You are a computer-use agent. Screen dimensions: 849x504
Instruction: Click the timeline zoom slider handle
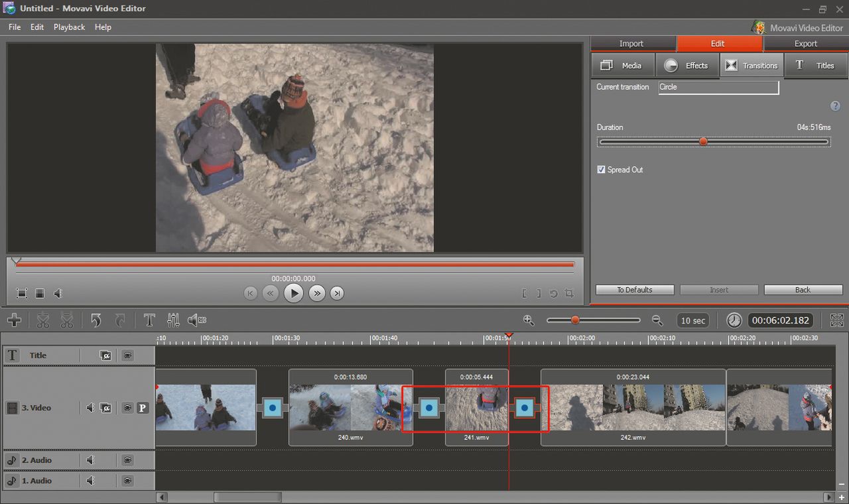[x=575, y=320]
